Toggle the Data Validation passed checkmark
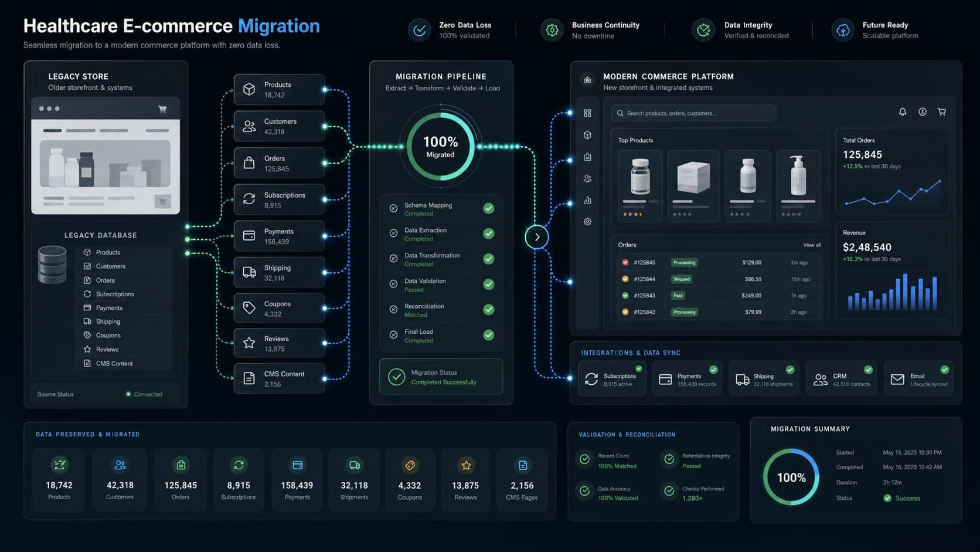This screenshot has height=552, width=980. (x=488, y=285)
